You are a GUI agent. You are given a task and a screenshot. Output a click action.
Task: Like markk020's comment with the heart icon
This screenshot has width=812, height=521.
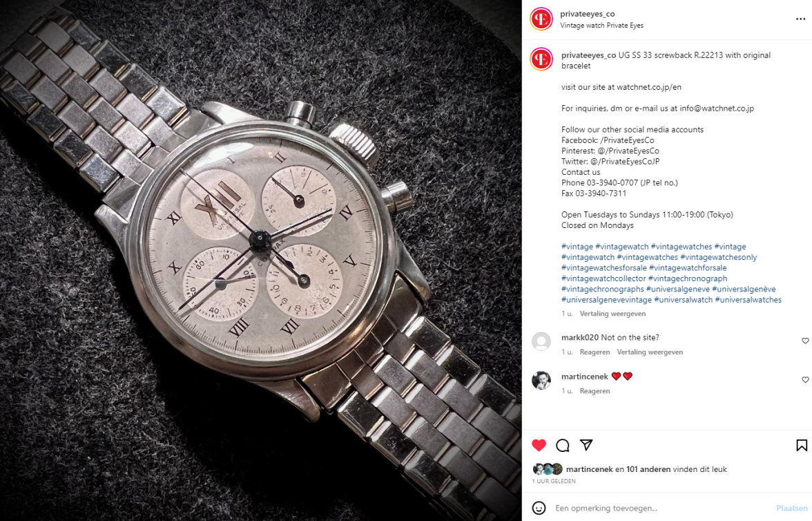coord(805,341)
